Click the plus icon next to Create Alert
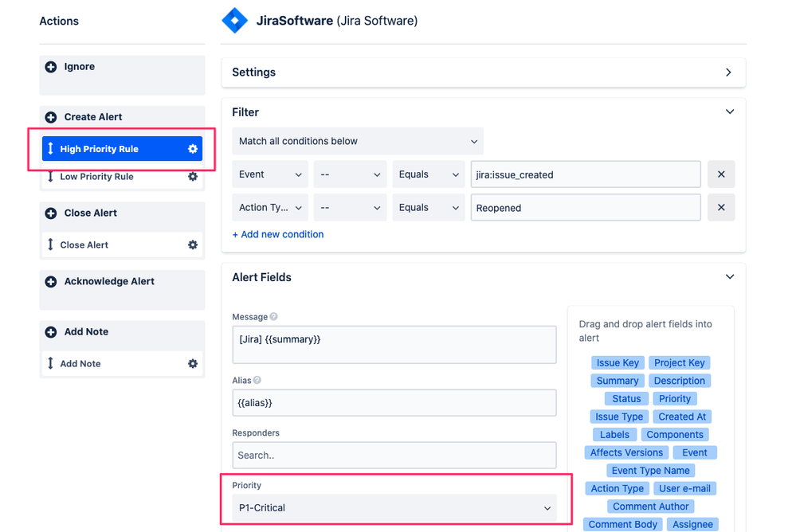796x532 pixels. point(51,117)
